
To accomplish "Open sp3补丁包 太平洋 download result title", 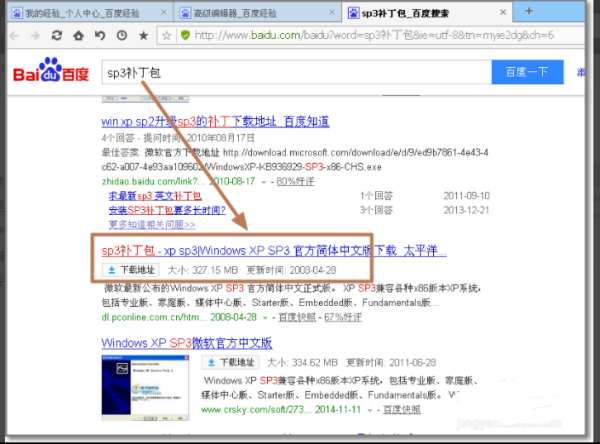I will 274,251.
